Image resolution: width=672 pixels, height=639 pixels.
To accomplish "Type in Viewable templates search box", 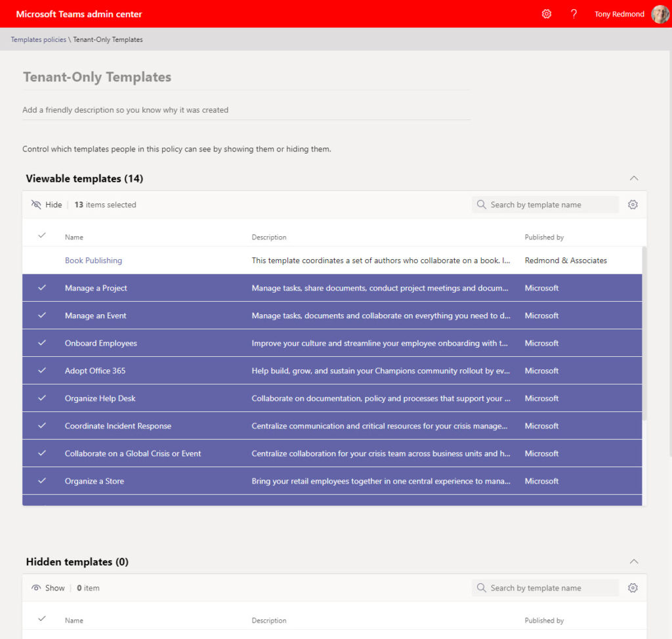I will tap(545, 205).
